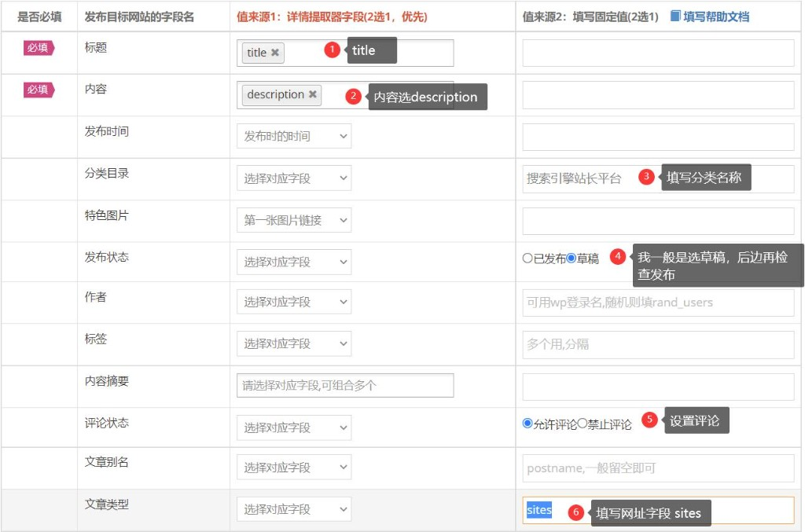
Task: Click the book icon beside 填写帮助文档
Action: click(x=675, y=16)
